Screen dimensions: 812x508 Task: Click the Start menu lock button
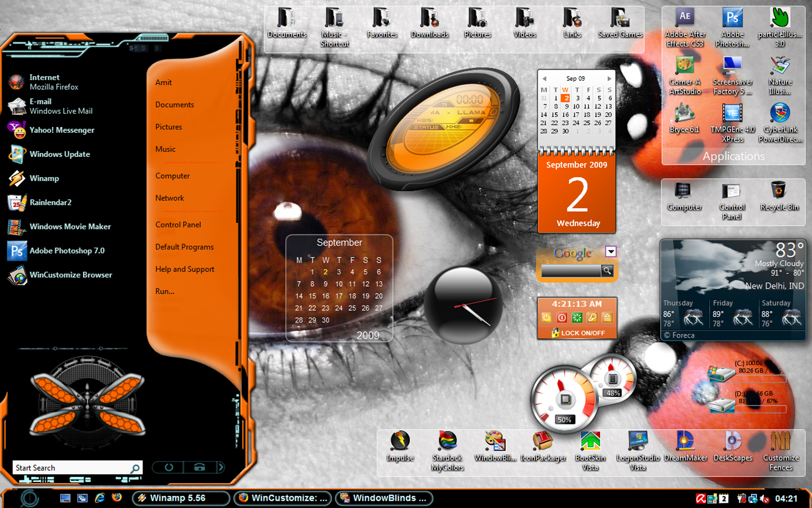(x=200, y=467)
